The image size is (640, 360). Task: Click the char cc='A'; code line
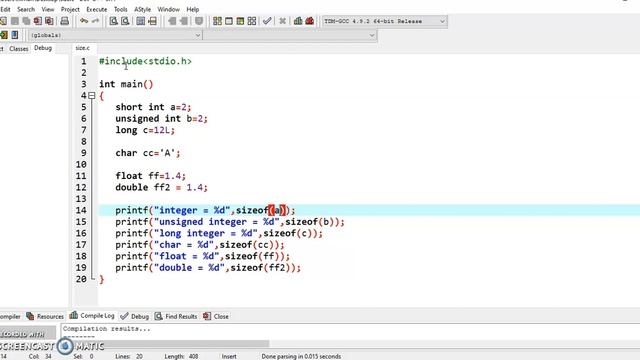click(x=148, y=153)
